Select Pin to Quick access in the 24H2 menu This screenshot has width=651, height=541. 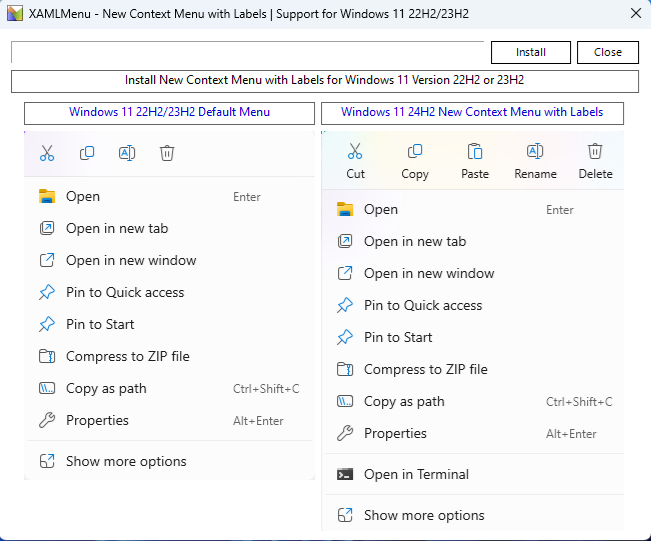pos(474,305)
